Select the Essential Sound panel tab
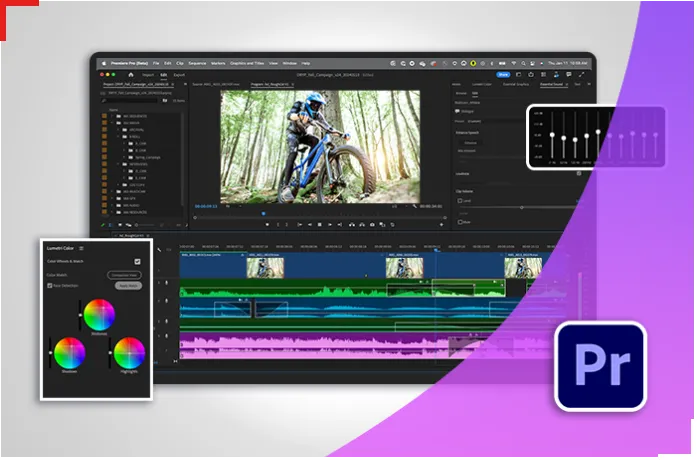Viewport: 697px width, 460px height. (551, 84)
